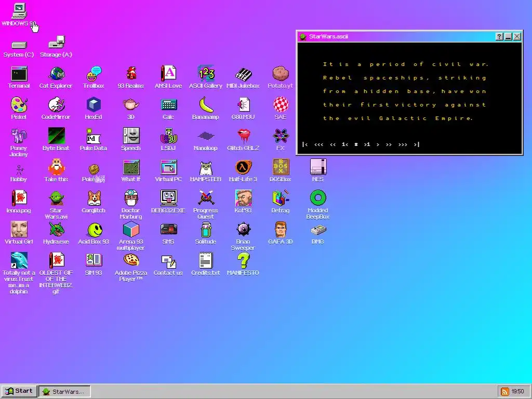Launch the MIDI Jukebox icon
The image size is (532, 399).
243,77
